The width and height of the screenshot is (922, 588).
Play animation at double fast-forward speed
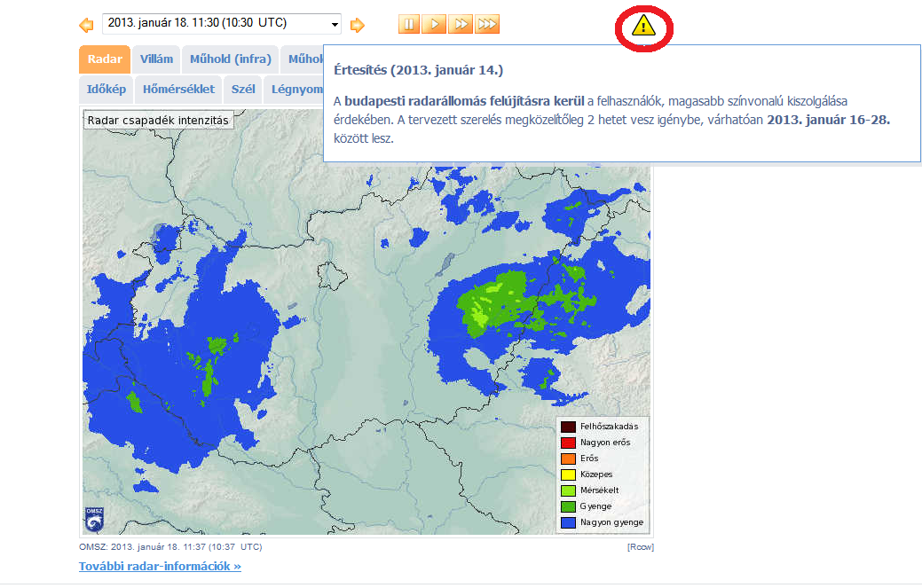point(460,24)
